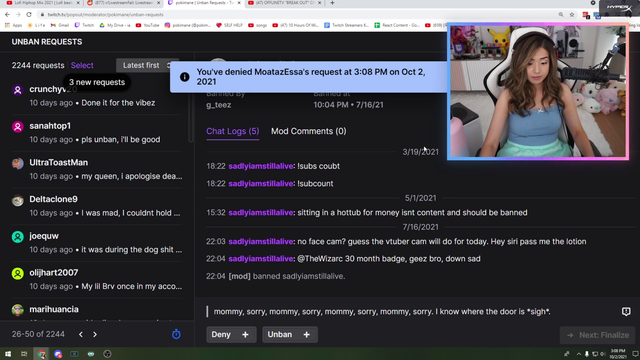Open joequw's unban request
Viewport: 640px width, 360px height.
click(x=97, y=243)
